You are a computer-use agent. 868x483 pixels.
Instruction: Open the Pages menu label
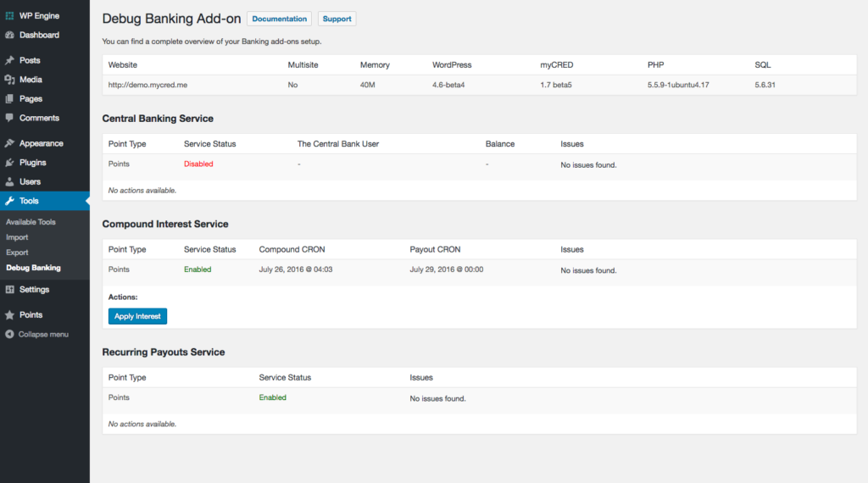(31, 99)
